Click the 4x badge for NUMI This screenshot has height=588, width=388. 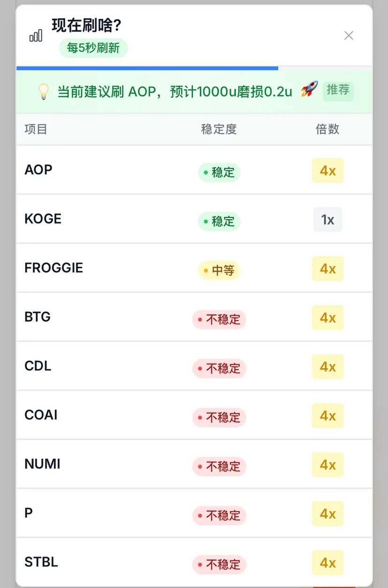328,464
